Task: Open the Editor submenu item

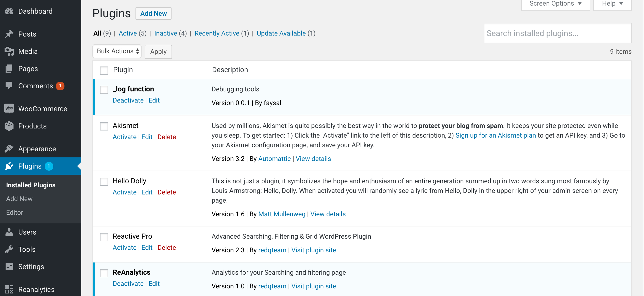Action: point(14,212)
